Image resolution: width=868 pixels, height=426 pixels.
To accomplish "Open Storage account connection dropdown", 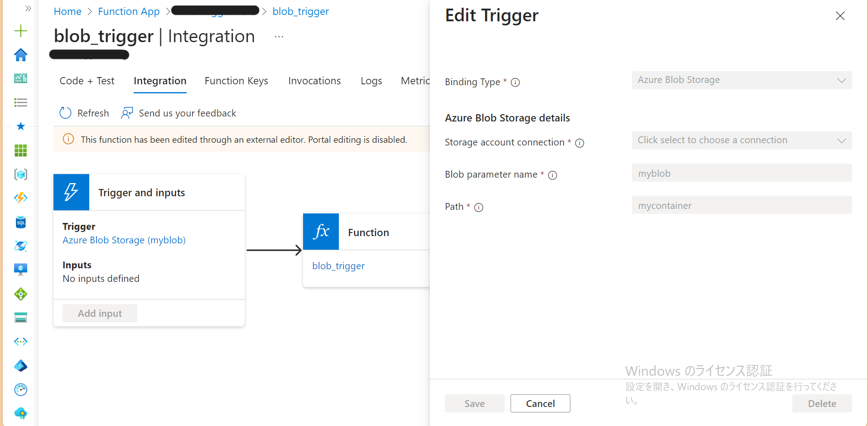I will [742, 140].
